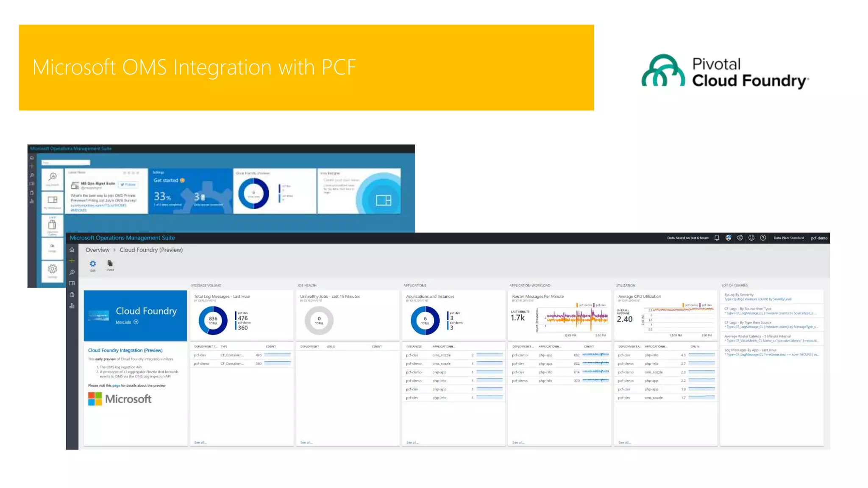Click the Clone icon
Screen dimensions: 868x488
pos(110,264)
